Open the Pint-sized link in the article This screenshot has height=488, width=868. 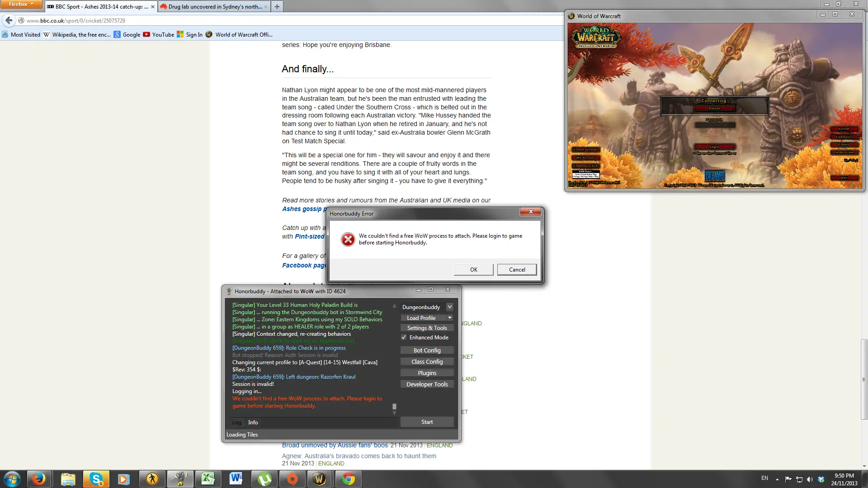click(x=310, y=236)
